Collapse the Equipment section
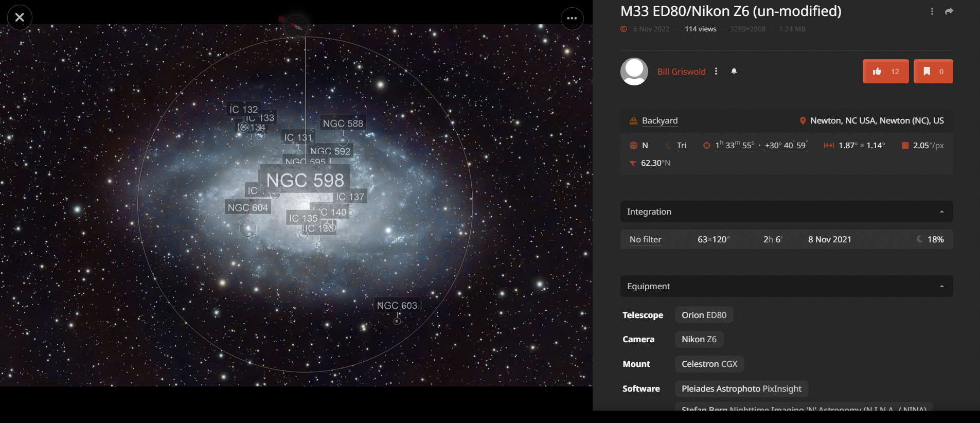Viewport: 980px width, 423px height. pos(787,286)
